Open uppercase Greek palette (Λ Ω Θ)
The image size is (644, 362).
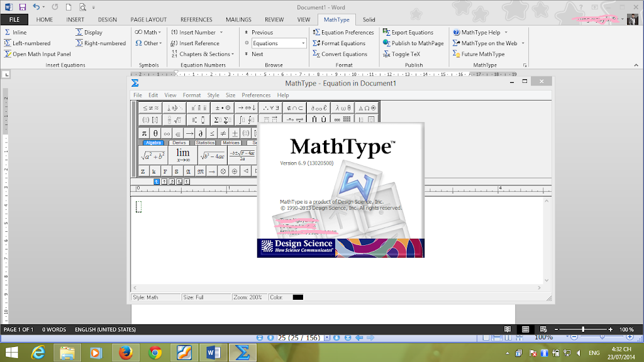tap(367, 108)
